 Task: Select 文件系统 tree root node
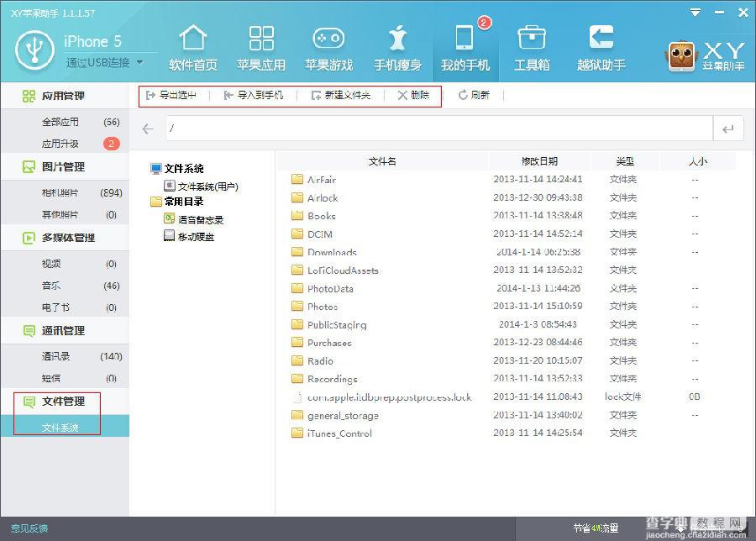click(x=177, y=168)
